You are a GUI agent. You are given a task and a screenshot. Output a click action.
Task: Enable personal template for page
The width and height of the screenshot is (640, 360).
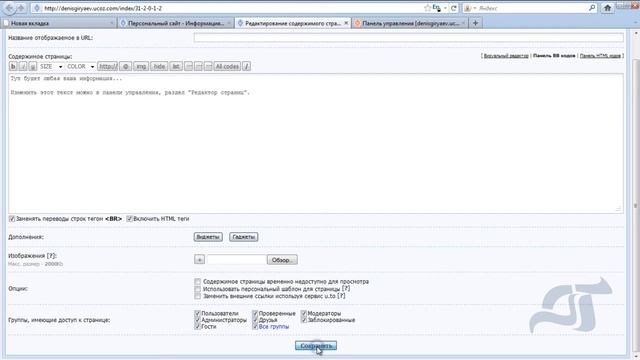198,289
